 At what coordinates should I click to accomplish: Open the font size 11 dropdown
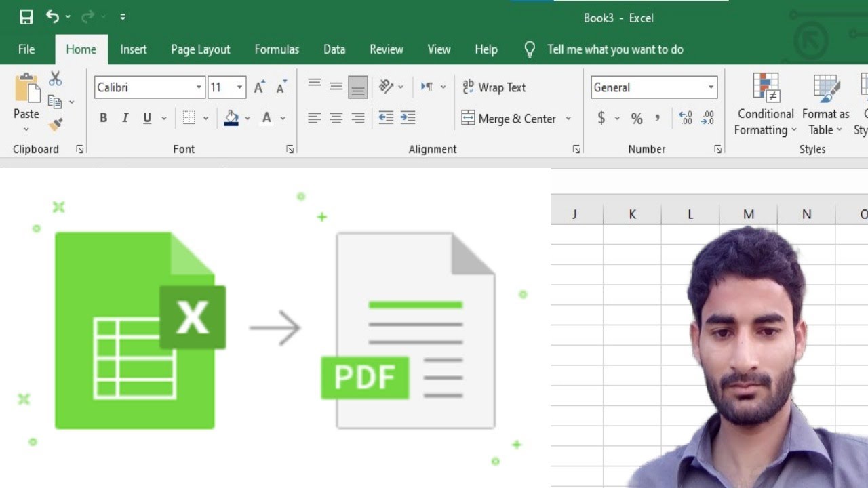click(x=239, y=87)
